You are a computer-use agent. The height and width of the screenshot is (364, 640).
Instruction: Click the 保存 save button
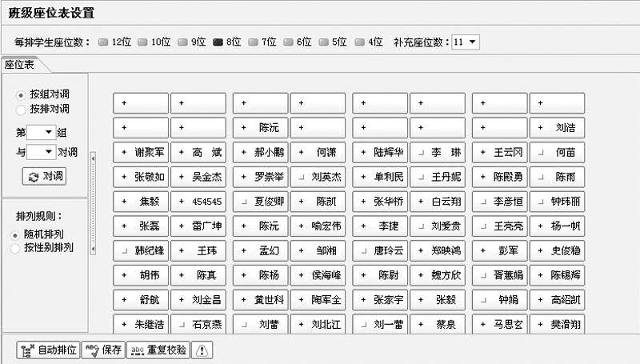pyautogui.click(x=103, y=350)
